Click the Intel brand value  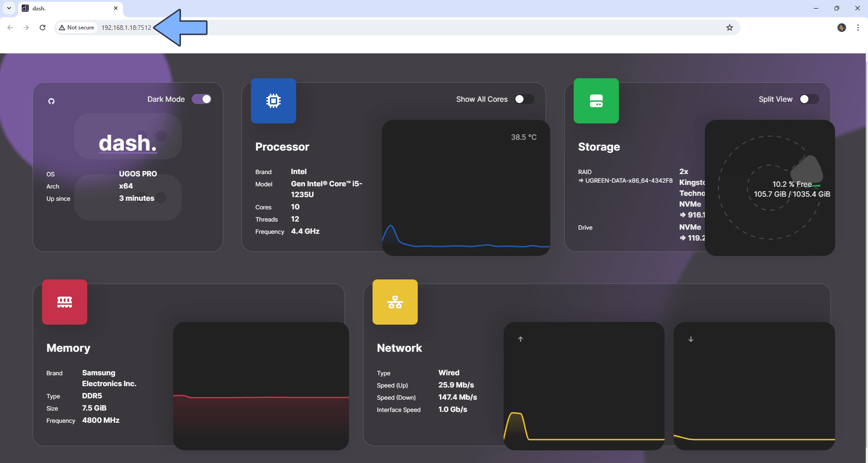pyautogui.click(x=298, y=171)
